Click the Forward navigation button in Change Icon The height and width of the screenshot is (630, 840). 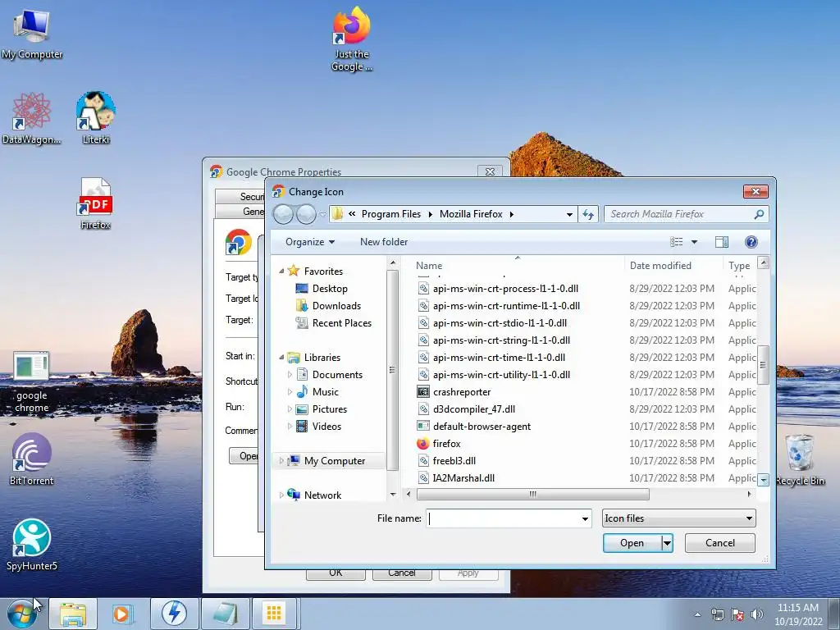[x=306, y=214]
